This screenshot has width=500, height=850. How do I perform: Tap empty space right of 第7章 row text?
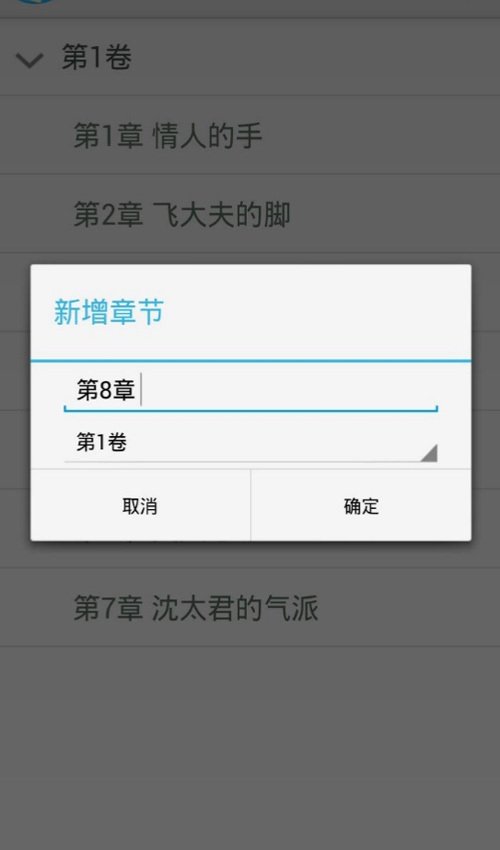pyautogui.click(x=408, y=607)
